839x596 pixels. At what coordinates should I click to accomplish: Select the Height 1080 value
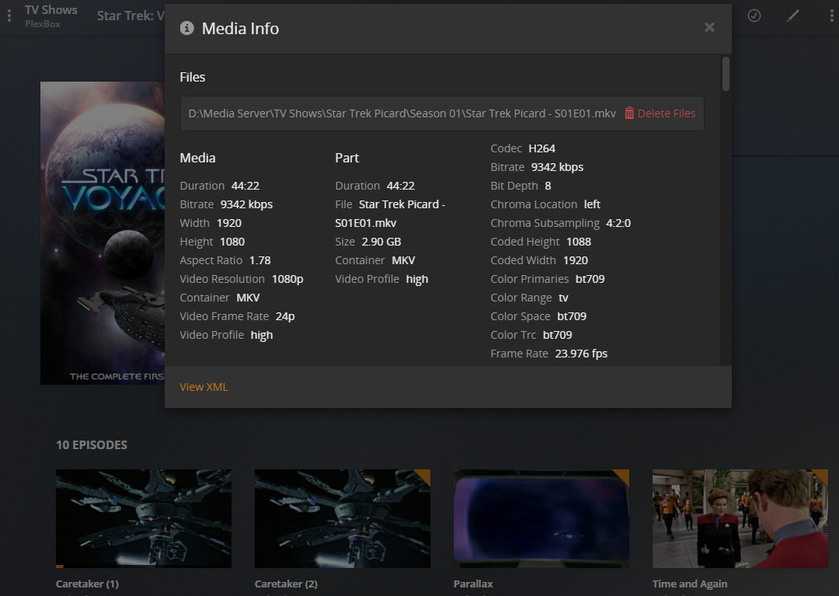(x=232, y=242)
